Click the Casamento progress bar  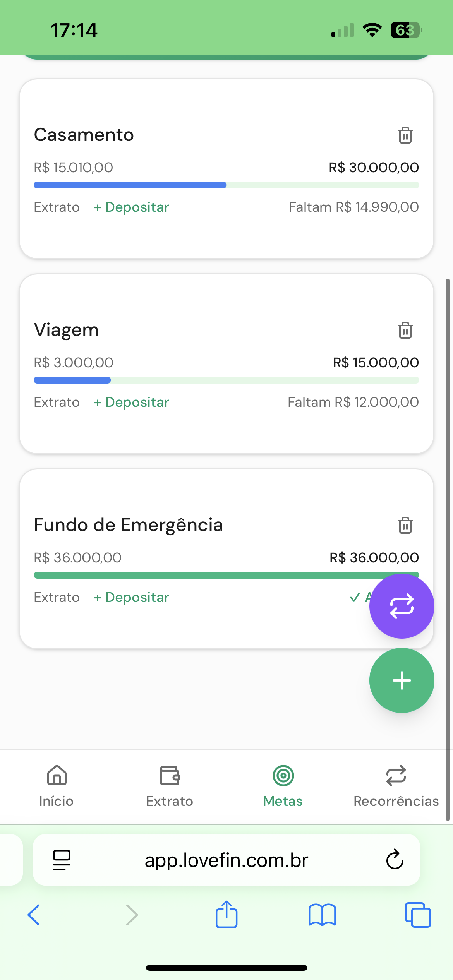coord(226,185)
